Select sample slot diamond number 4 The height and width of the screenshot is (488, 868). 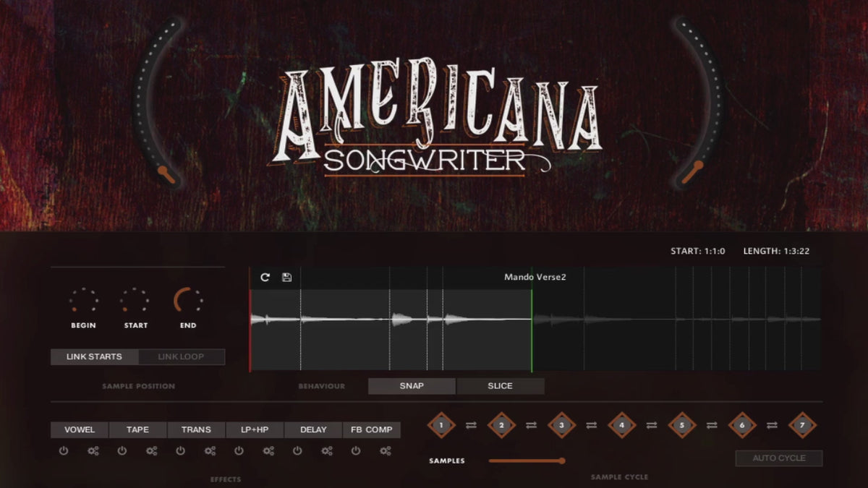[621, 425]
